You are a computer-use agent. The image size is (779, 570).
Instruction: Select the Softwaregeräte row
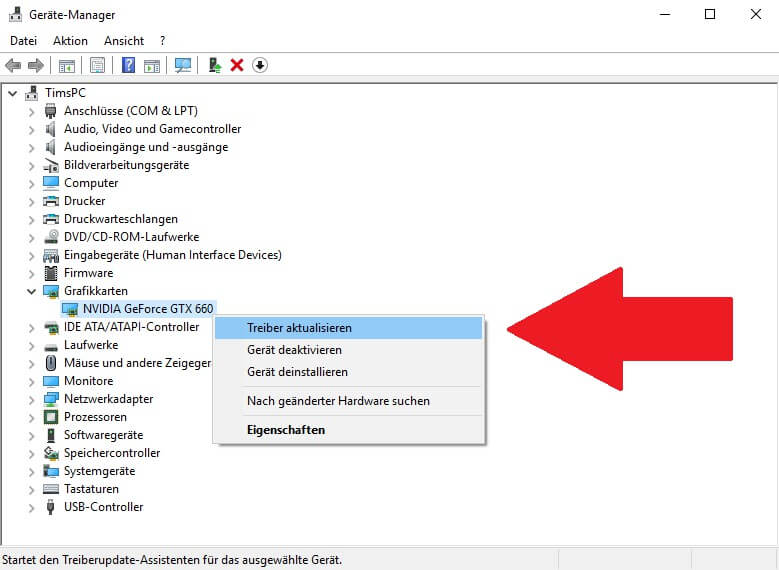pyautogui.click(x=103, y=435)
